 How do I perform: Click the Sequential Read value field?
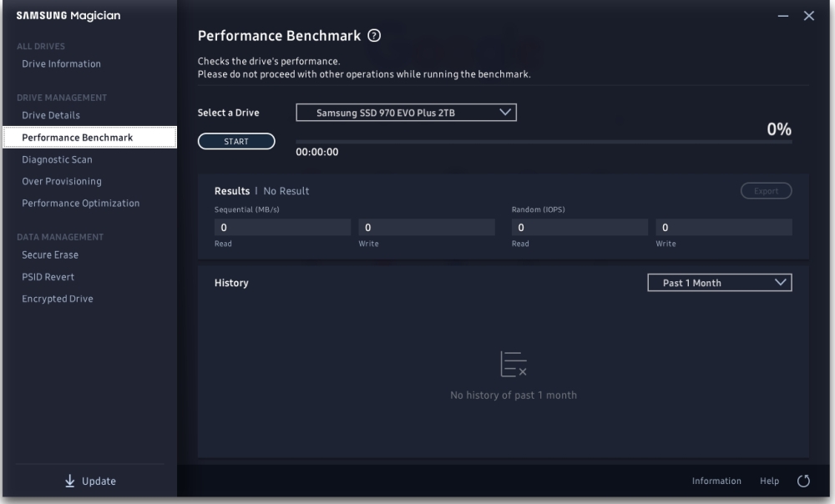pyautogui.click(x=282, y=227)
